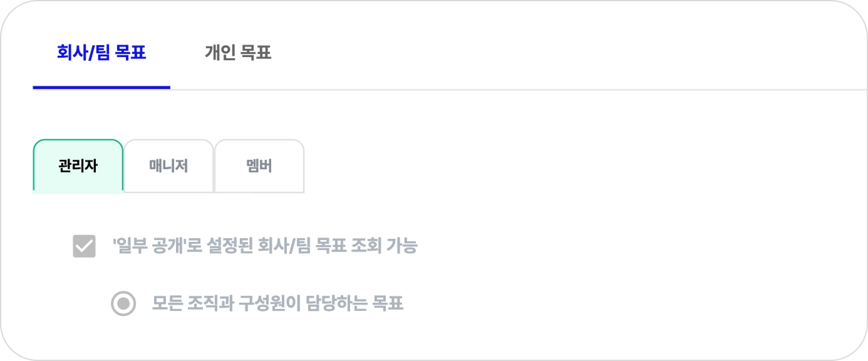Pick the radio option for all organizations' goals
The height and width of the screenshot is (361, 868).
(x=123, y=304)
